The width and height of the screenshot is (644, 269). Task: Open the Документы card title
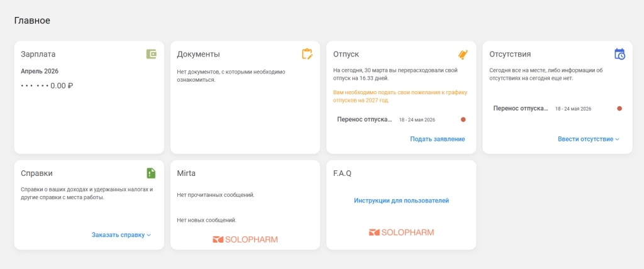point(198,54)
